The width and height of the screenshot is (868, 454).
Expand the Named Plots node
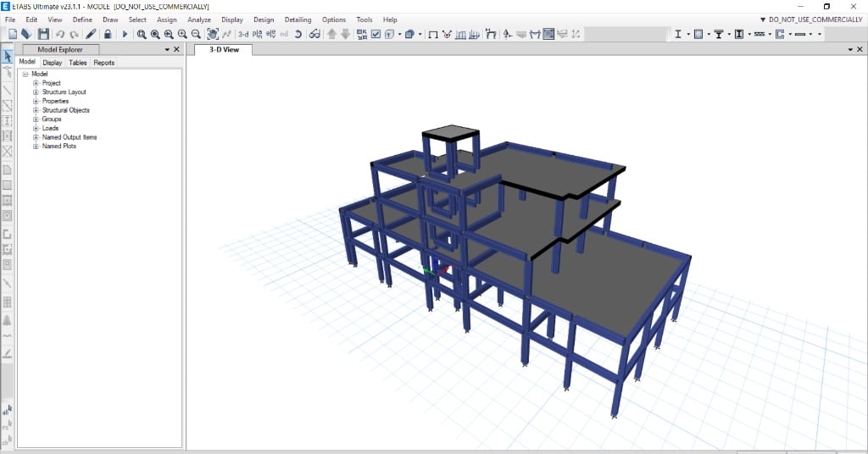pyautogui.click(x=36, y=146)
